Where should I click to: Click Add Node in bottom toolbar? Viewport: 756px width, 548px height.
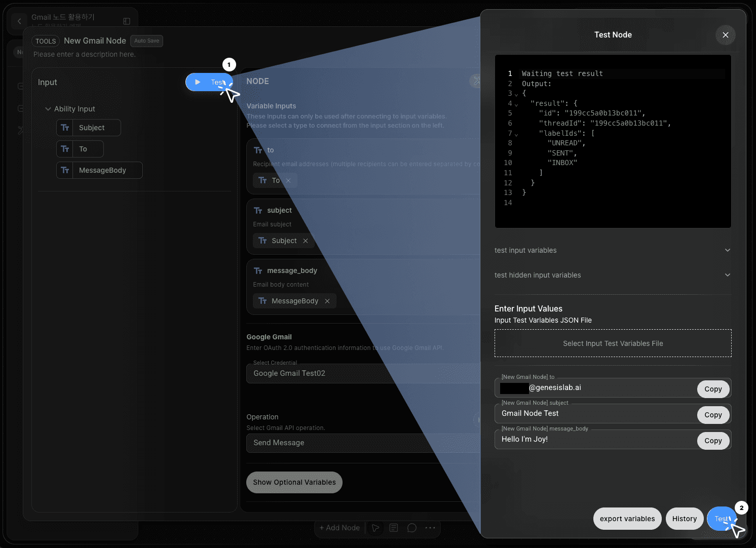[339, 528]
